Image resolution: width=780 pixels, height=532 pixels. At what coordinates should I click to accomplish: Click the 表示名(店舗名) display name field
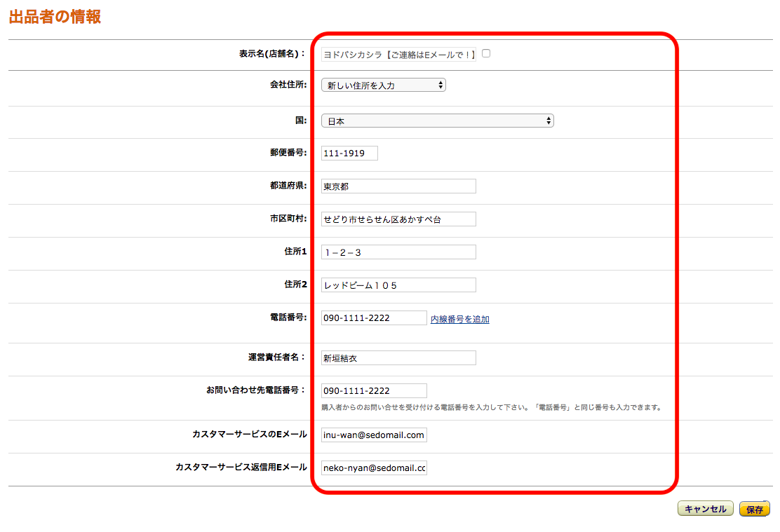pyautogui.click(x=398, y=55)
